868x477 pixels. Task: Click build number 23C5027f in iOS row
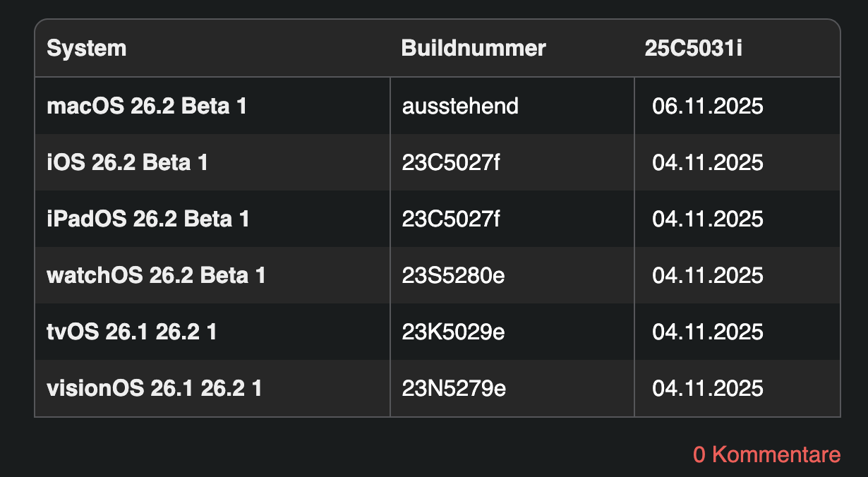pos(451,163)
